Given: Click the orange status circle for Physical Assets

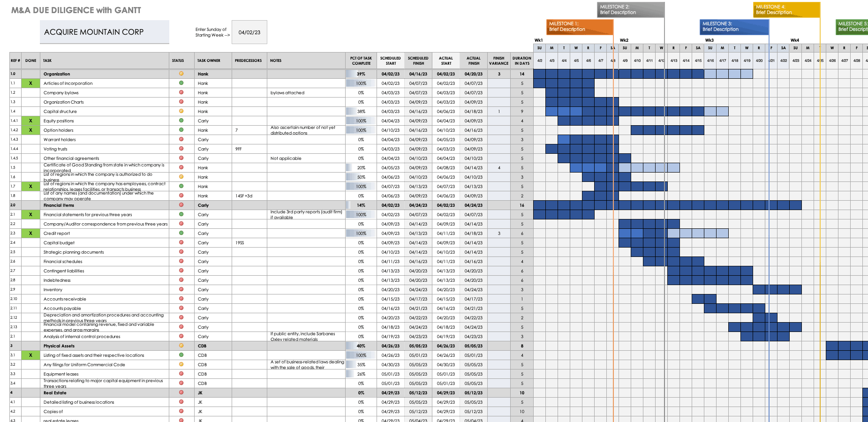Looking at the screenshot, I should [x=181, y=346].
